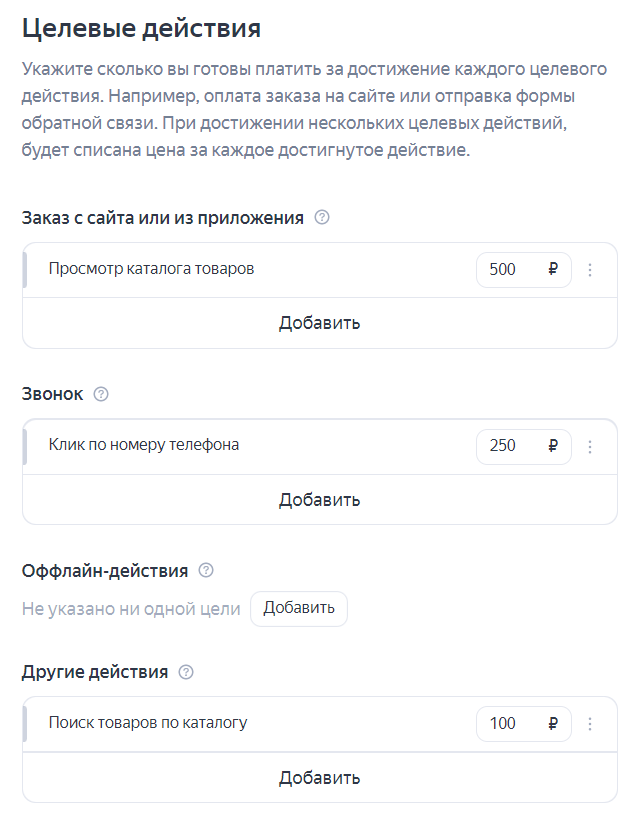
Task: Click the Целевые действия page heading
Action: (141, 28)
